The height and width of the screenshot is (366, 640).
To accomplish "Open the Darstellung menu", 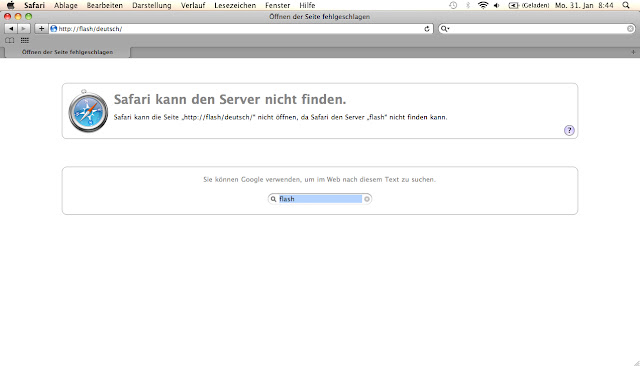I will click(x=152, y=5).
